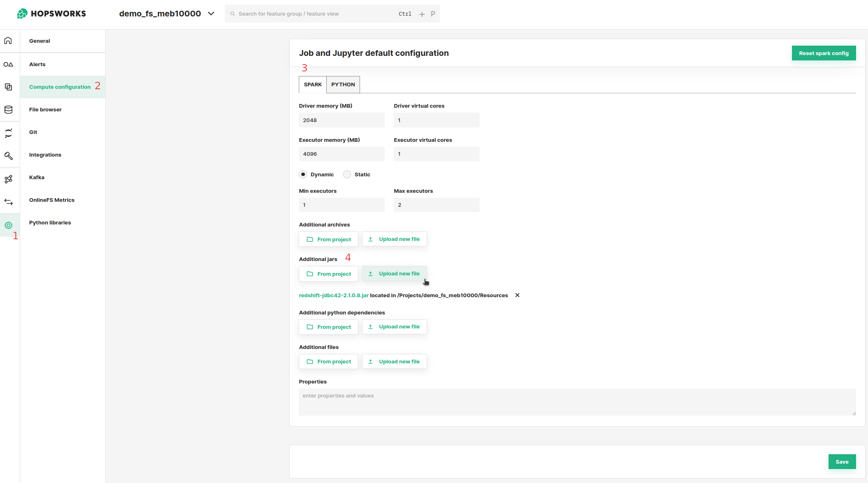
Task: Click the Hopsworks logo icon
Action: (21, 13)
